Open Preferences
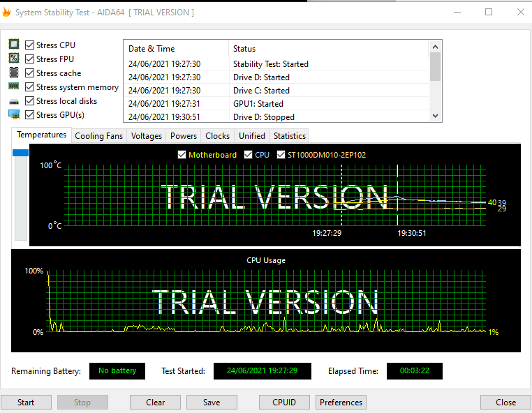 click(x=341, y=402)
